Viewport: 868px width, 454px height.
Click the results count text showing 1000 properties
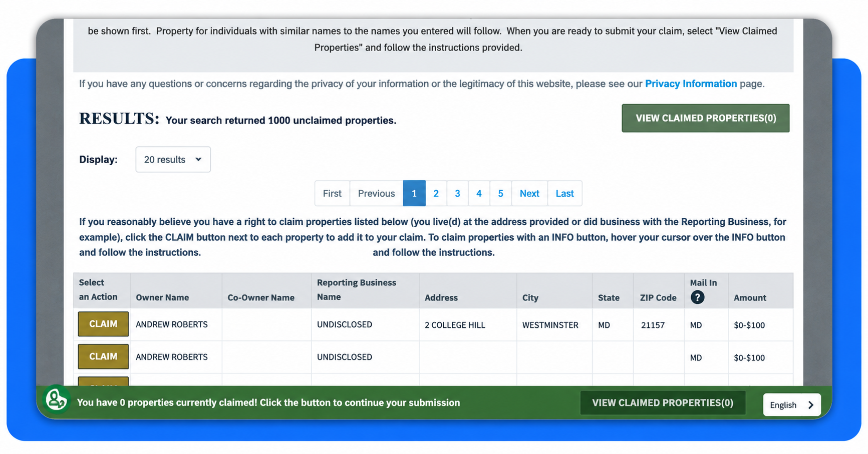(x=281, y=121)
